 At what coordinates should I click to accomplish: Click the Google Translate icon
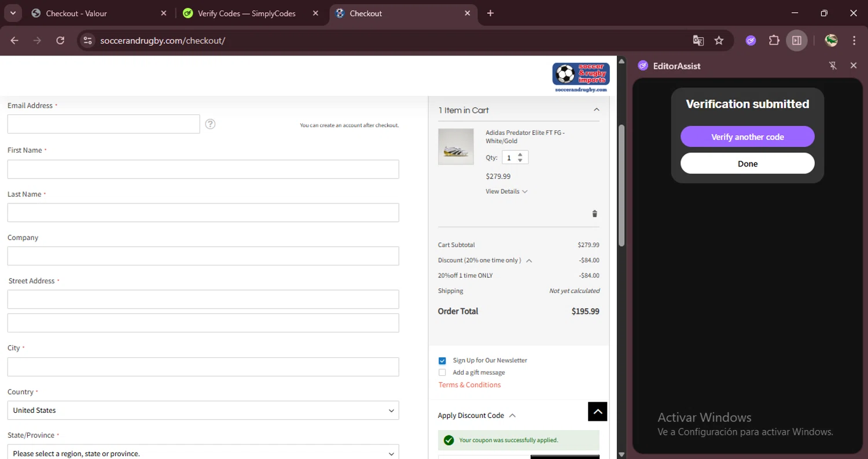pos(698,40)
